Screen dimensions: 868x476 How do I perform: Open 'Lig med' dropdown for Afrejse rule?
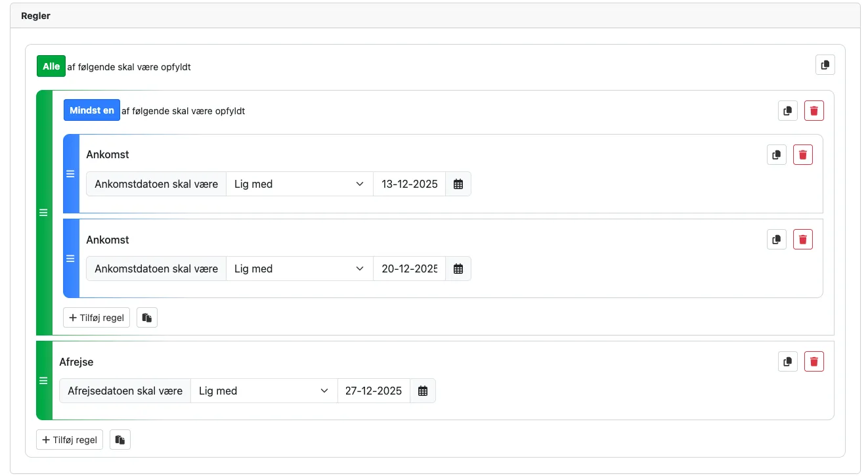(x=264, y=391)
